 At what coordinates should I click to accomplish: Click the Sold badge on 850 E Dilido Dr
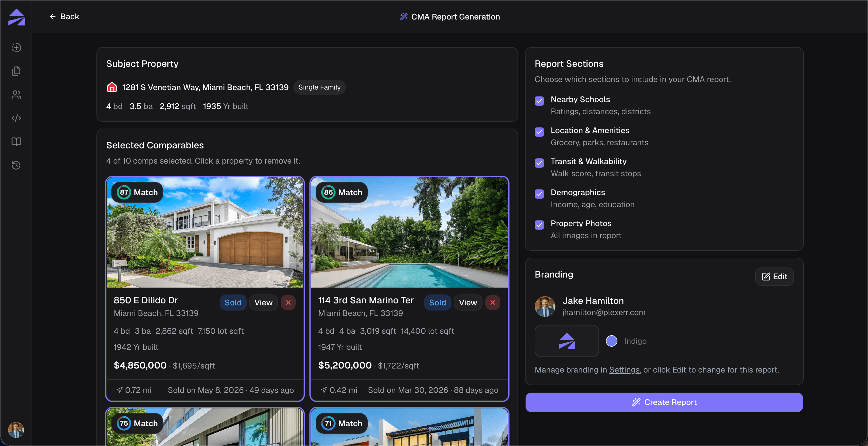(x=233, y=302)
